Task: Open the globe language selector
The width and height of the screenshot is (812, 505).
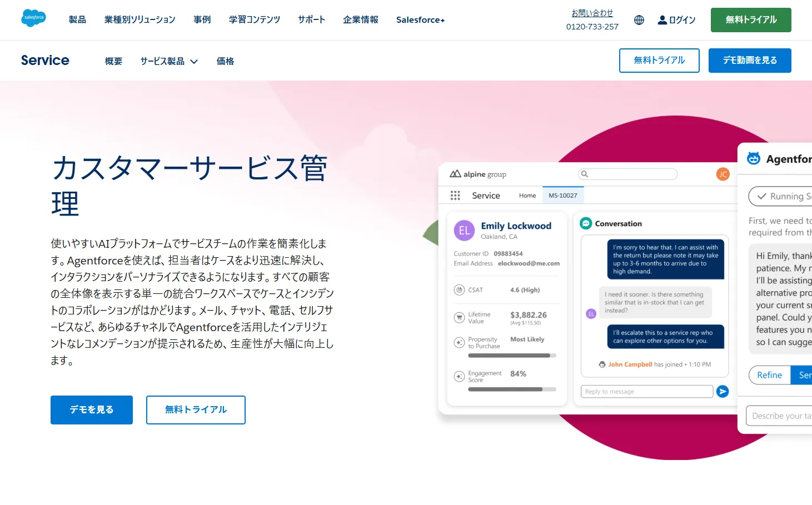Action: coord(639,20)
